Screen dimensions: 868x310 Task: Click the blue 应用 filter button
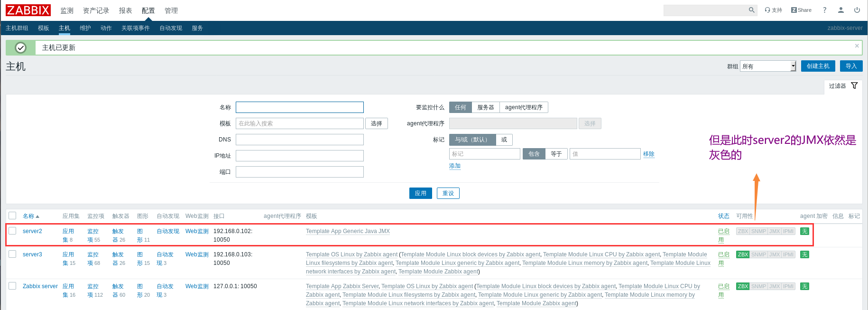coord(421,193)
